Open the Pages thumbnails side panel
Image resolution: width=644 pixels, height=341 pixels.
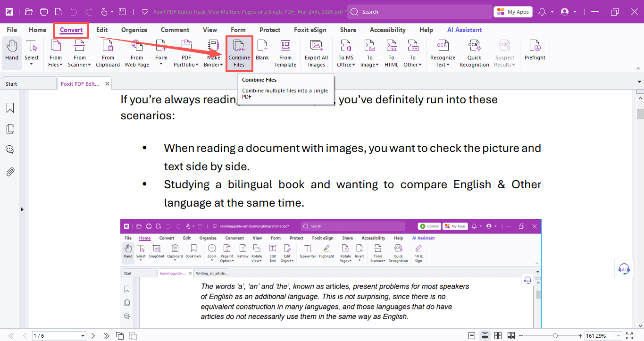click(10, 129)
